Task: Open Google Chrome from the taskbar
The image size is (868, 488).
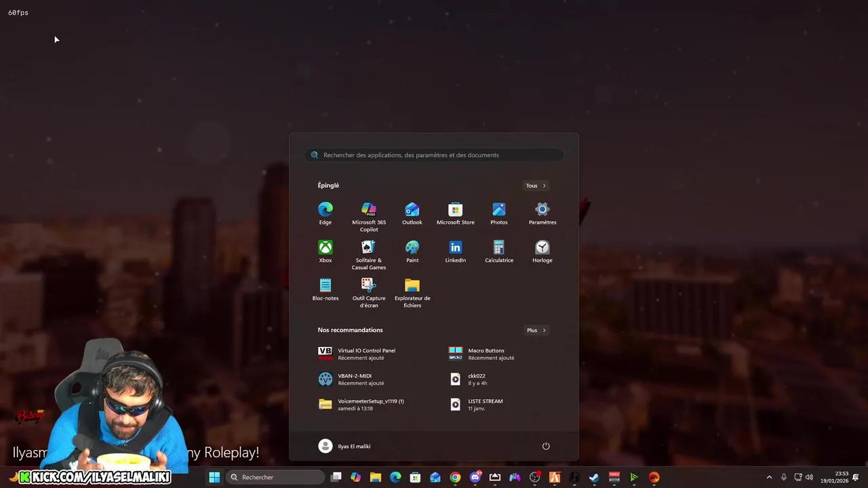Action: [455, 477]
